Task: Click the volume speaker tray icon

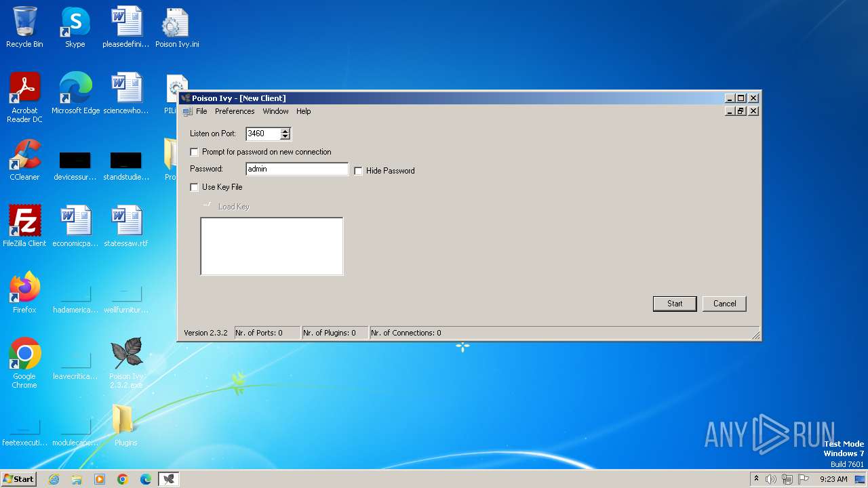Action: tap(771, 479)
